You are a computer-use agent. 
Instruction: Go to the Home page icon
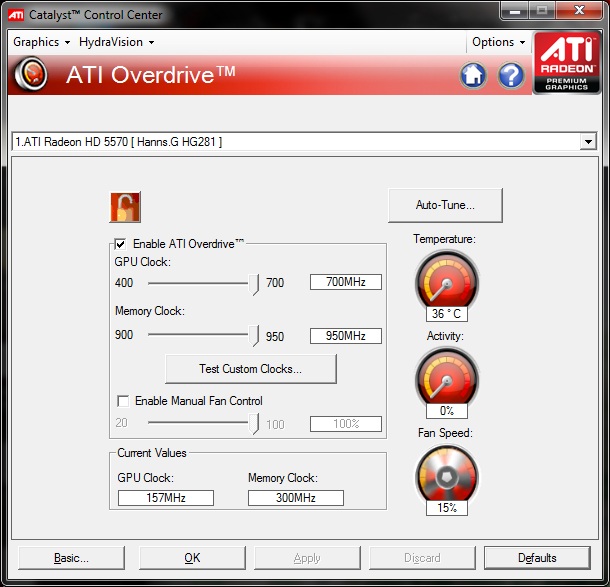473,75
